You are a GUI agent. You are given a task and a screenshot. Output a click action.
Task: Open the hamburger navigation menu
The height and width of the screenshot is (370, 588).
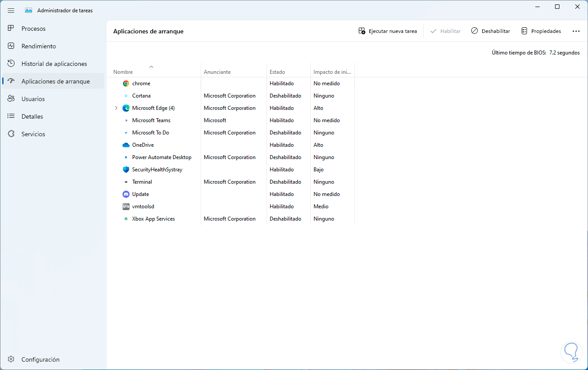[11, 10]
